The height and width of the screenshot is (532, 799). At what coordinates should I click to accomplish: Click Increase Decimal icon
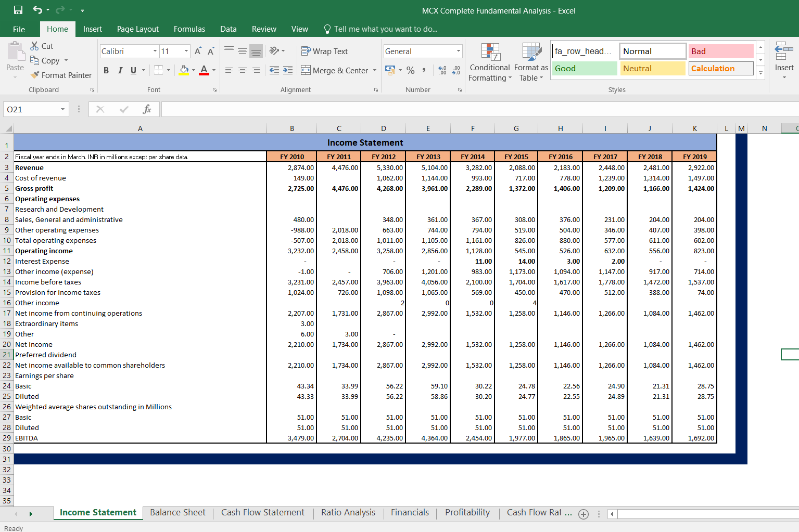point(442,70)
